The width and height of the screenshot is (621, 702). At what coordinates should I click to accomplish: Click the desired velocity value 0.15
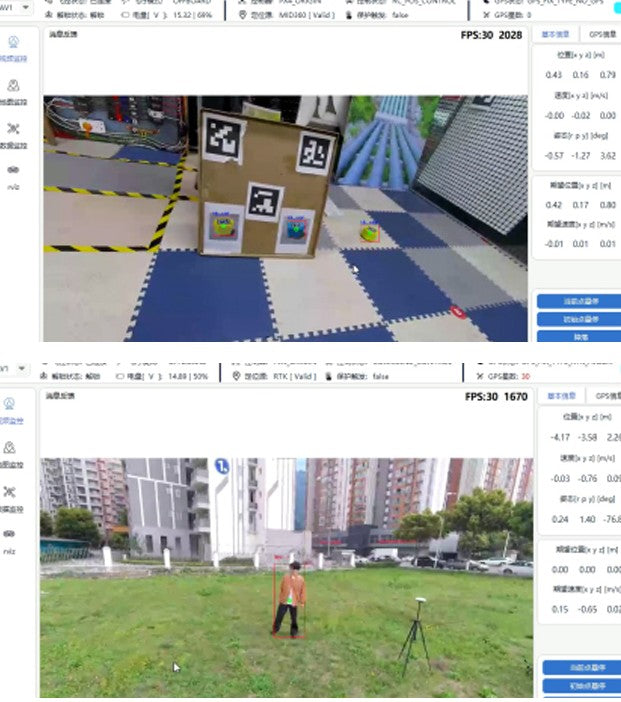[x=560, y=609]
